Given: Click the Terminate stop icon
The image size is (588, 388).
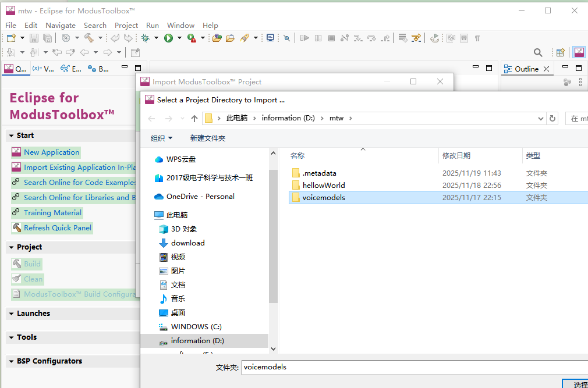Looking at the screenshot, I should [331, 38].
